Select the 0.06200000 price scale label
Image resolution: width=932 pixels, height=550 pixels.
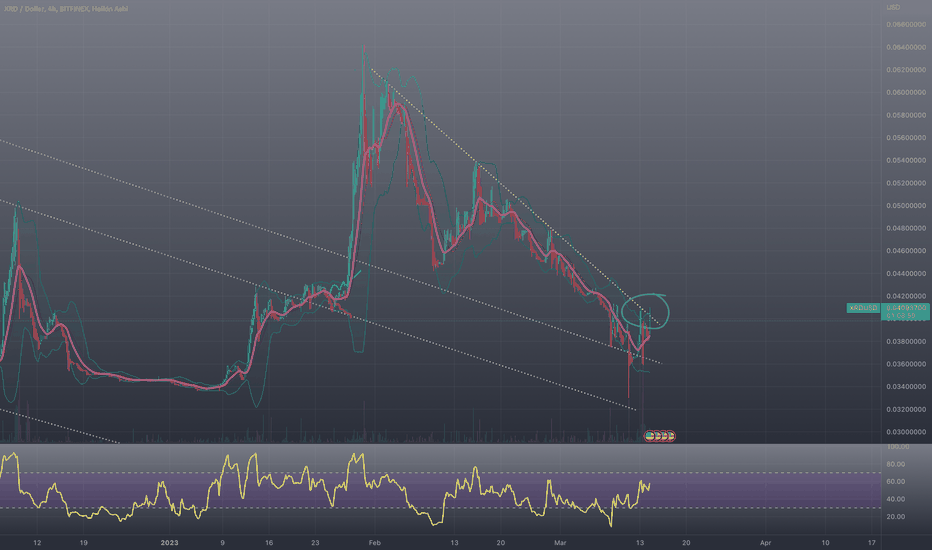tap(906, 70)
